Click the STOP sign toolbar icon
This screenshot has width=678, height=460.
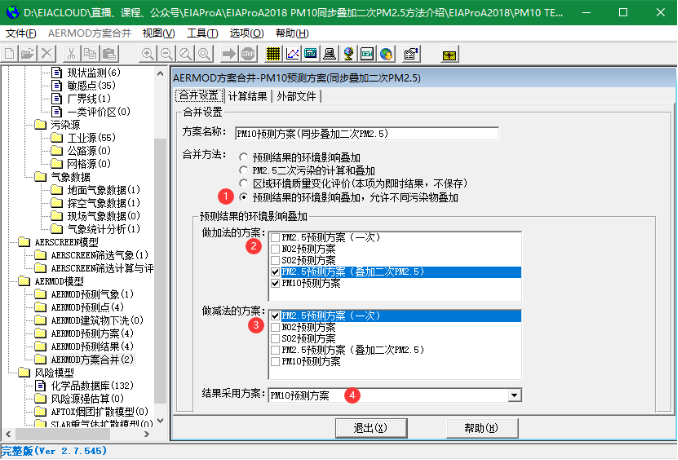[247, 54]
